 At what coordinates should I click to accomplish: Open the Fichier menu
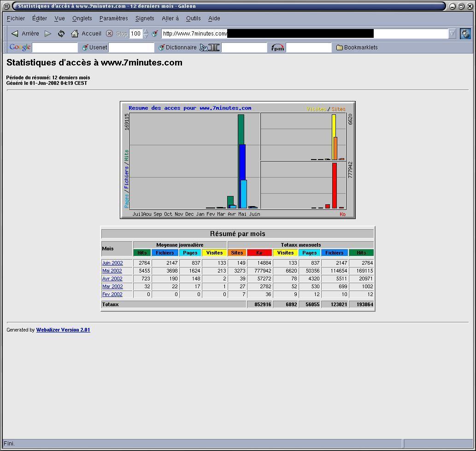point(16,18)
